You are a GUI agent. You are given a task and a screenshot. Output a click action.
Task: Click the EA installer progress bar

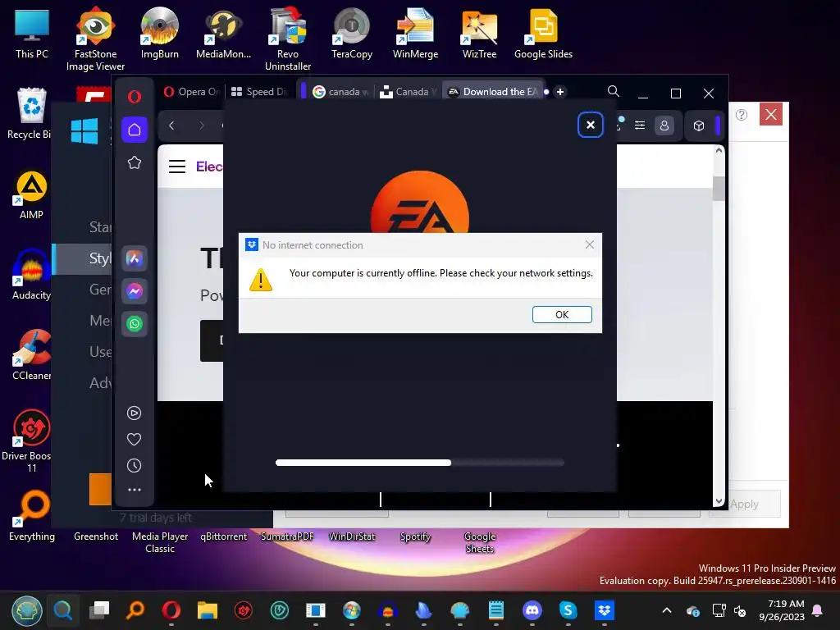tap(419, 463)
